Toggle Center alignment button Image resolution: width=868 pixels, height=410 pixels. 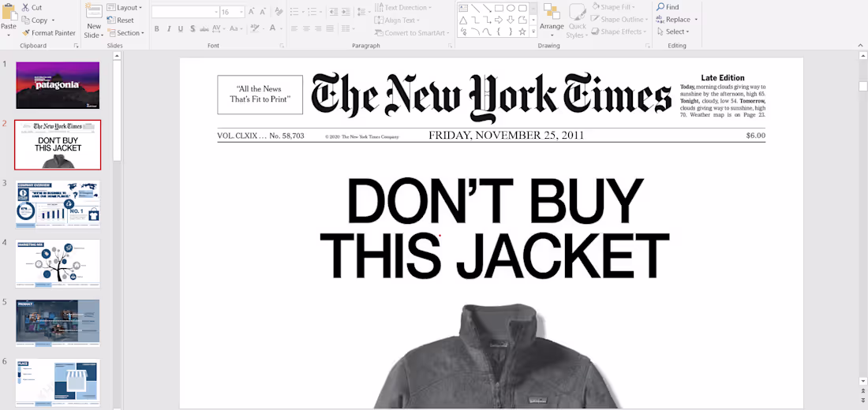[306, 28]
